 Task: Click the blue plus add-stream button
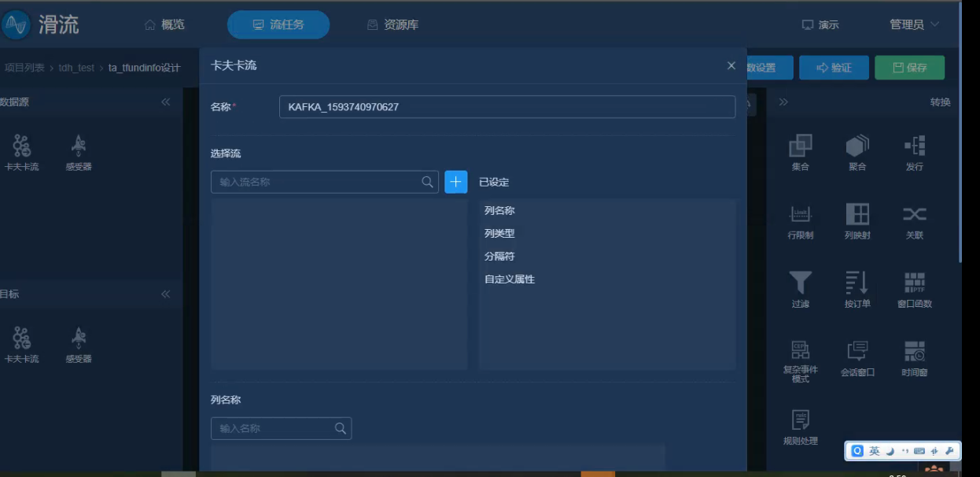[x=456, y=182]
